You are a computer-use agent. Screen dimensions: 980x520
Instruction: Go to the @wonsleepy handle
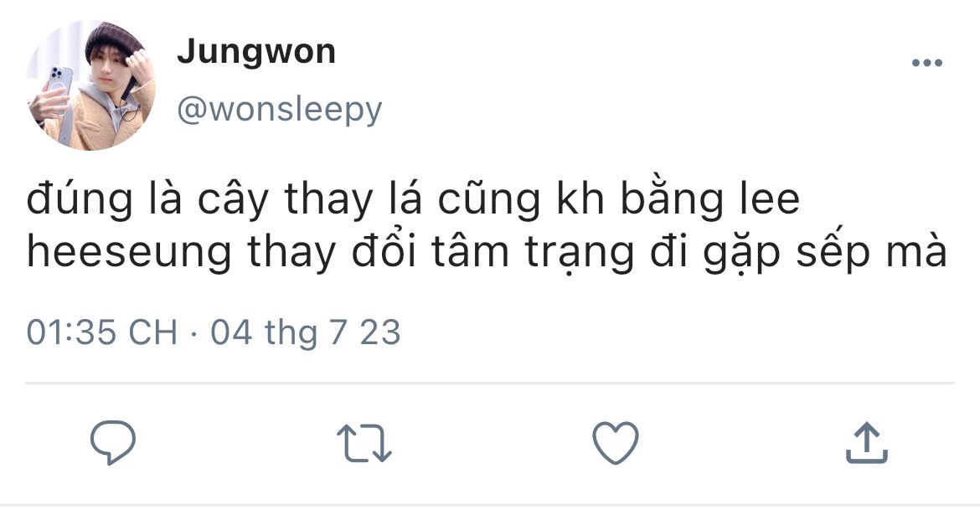point(280,111)
